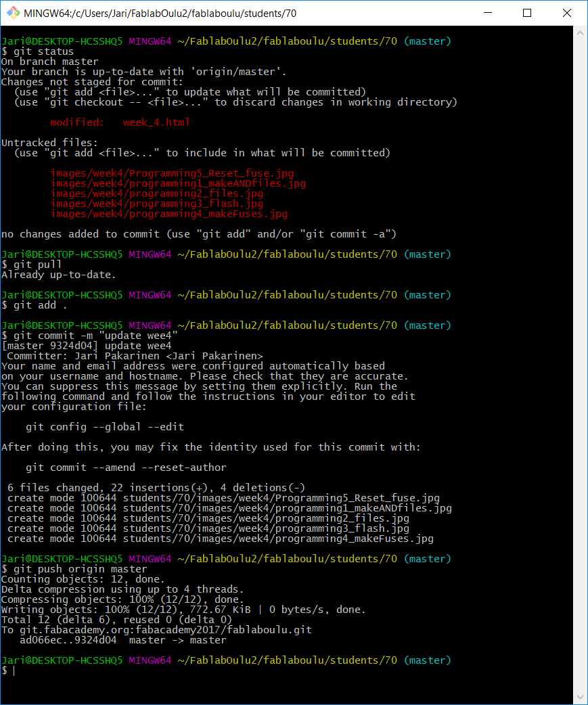This screenshot has height=705, width=588.
Task: Click the 'Untracked files:' heading
Action: pyautogui.click(x=49, y=143)
